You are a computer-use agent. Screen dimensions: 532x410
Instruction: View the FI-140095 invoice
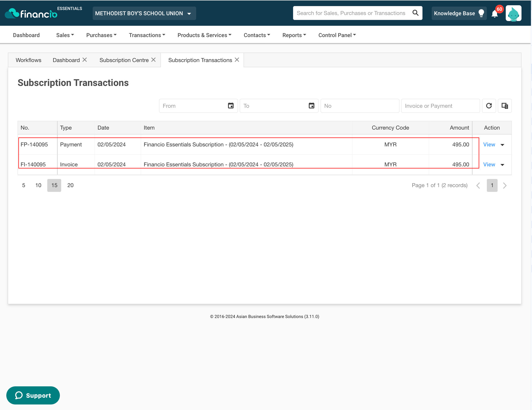(x=489, y=165)
